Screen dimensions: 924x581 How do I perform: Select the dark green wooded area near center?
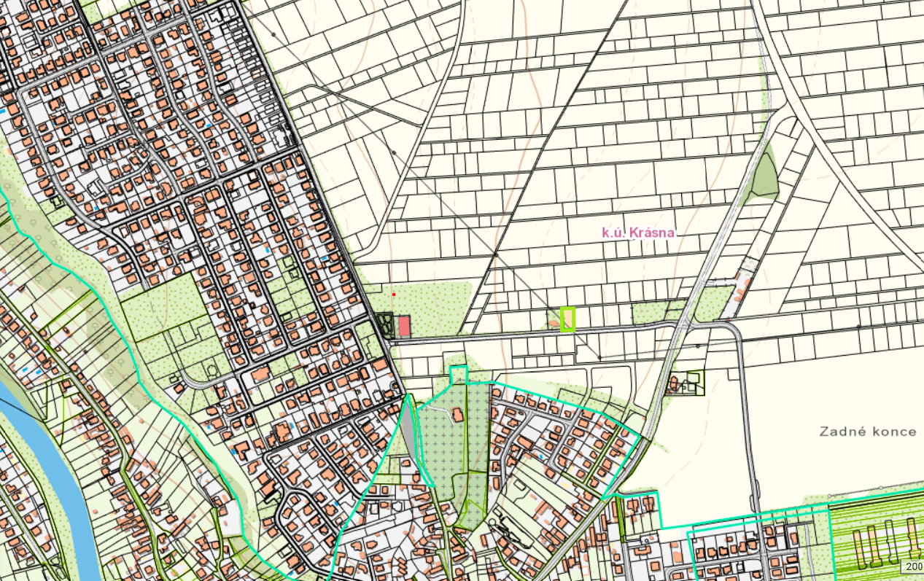point(385,324)
